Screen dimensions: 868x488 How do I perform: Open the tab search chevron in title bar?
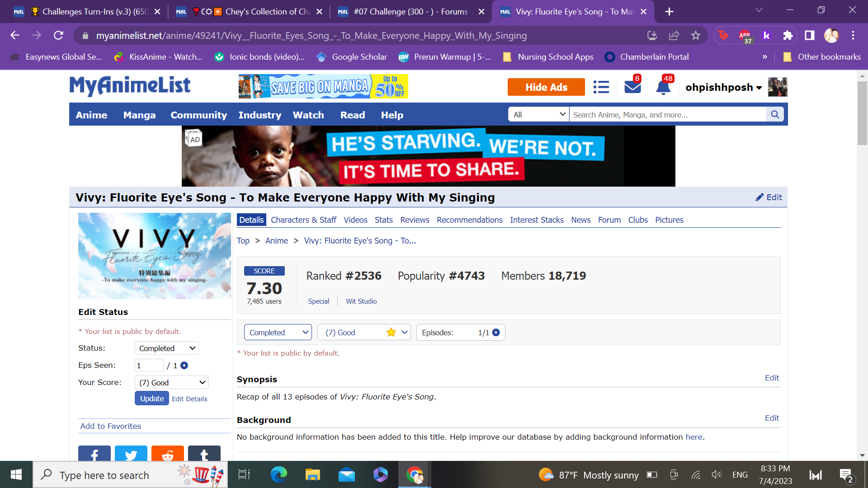click(759, 10)
